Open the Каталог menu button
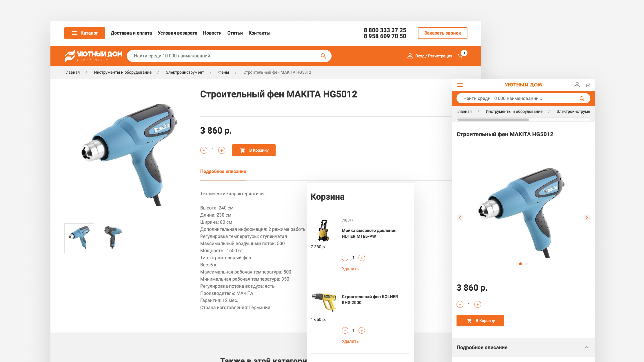This screenshot has height=362, width=644. coord(85,33)
